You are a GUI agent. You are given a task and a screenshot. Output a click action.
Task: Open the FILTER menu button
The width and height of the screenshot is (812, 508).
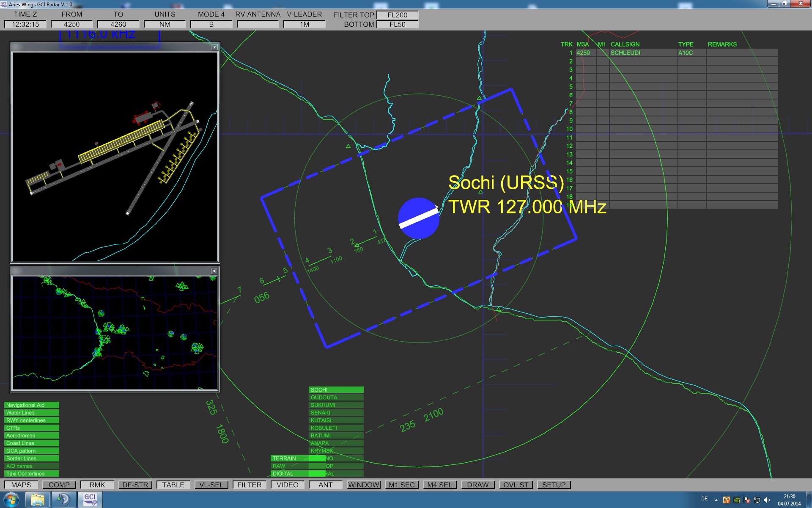point(249,485)
